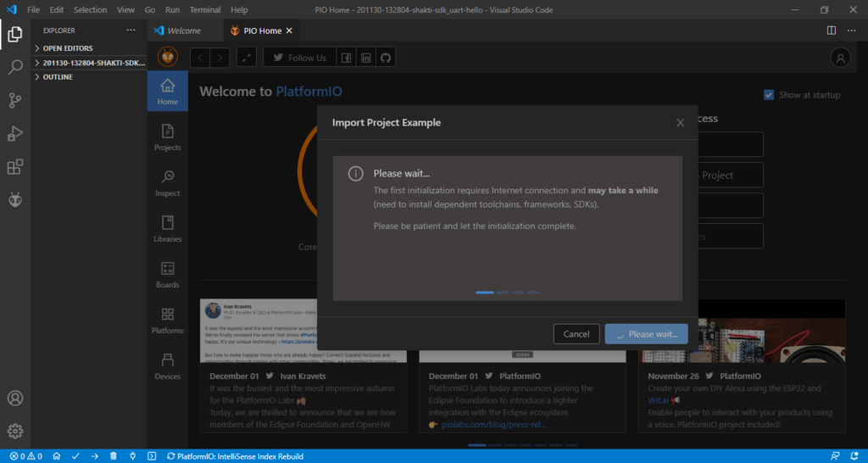This screenshot has height=463, width=868.
Task: Click PlatformIO Upload arrow in status bar
Action: 95,456
